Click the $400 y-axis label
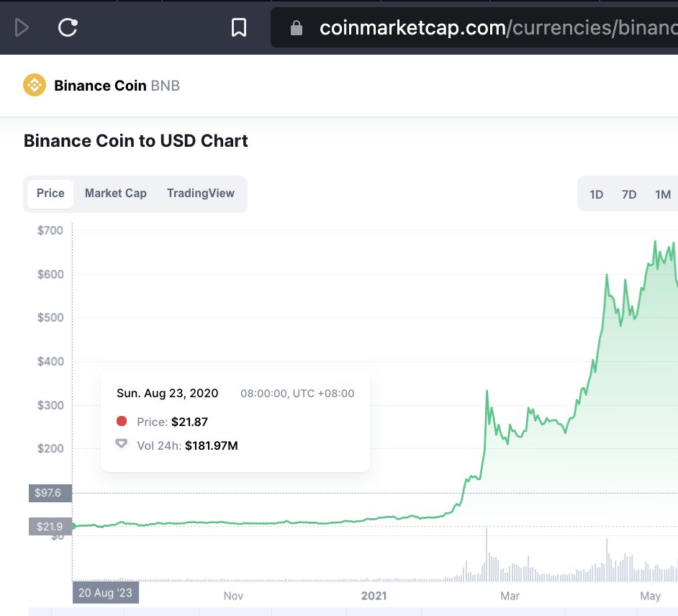 point(50,361)
